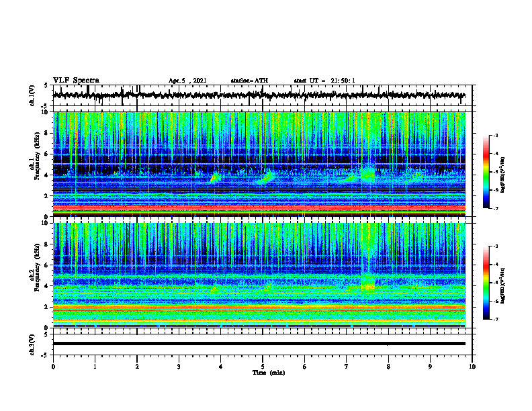Click the "VLF Spectra" plot title
532x411 pixels.
point(76,81)
